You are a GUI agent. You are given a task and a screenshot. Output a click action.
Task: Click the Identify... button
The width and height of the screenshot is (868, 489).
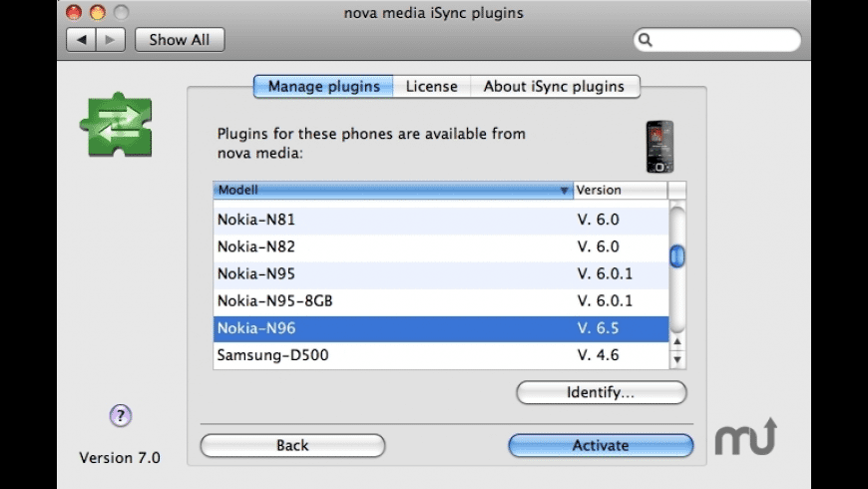(602, 392)
